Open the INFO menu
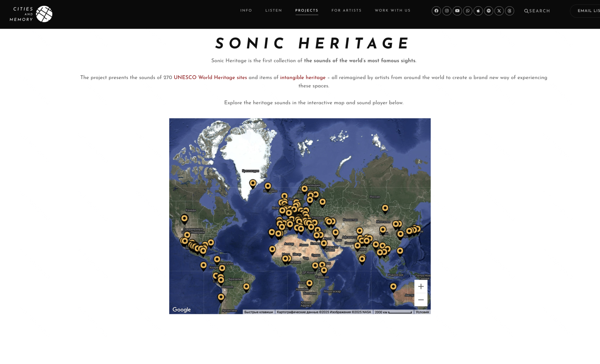The image size is (600, 364). point(246,10)
